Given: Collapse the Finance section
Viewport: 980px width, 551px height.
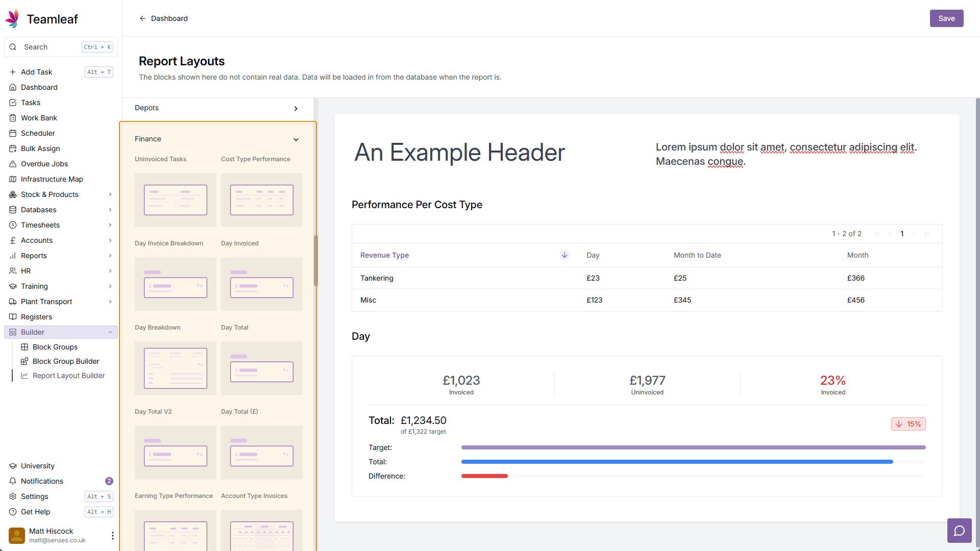Looking at the screenshot, I should tap(296, 139).
